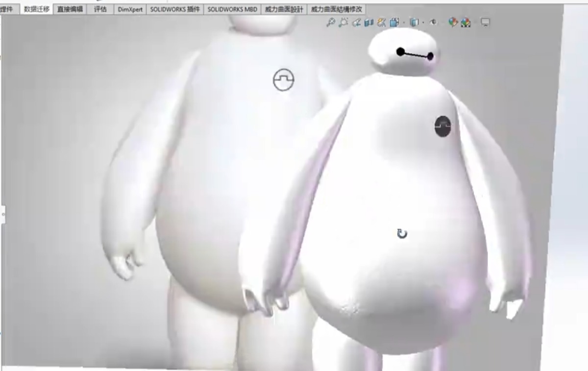Open the View Orientation icon
Image resolution: width=588 pixels, height=371 pixels.
[381, 22]
